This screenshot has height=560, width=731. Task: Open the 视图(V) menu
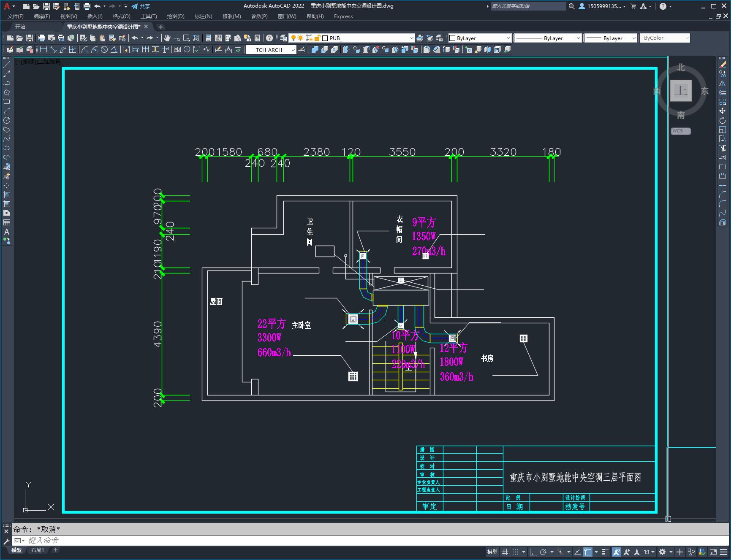[68, 16]
